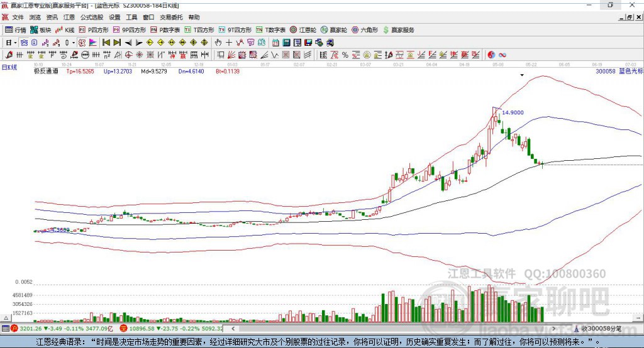Jump to first bar icon
This screenshot has height=348, width=644.
pyautogui.click(x=106, y=43)
